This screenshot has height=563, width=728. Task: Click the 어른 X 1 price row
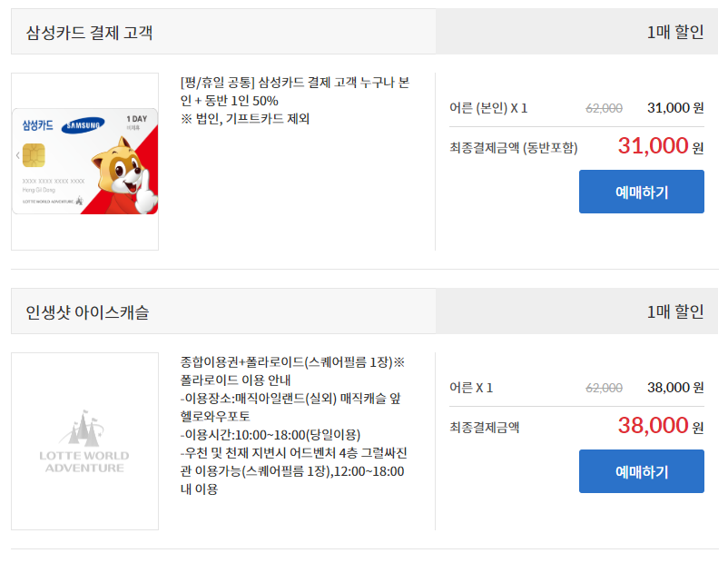point(576,388)
